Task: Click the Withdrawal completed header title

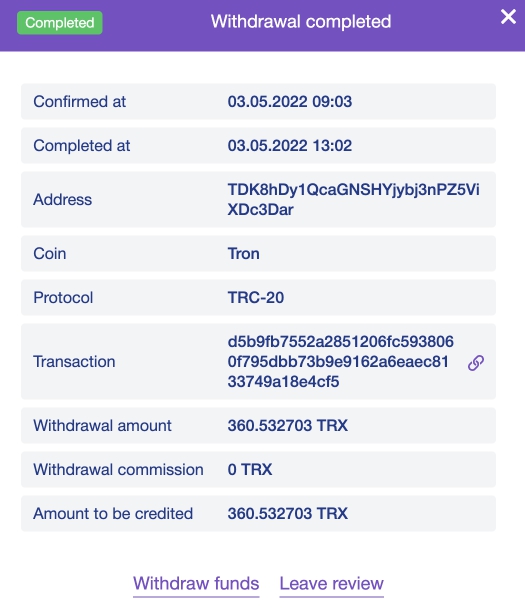Action: click(301, 22)
